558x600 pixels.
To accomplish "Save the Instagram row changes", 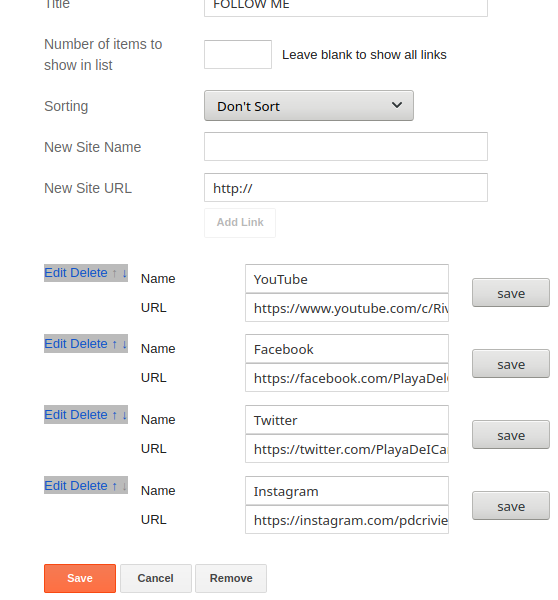I will 511,505.
